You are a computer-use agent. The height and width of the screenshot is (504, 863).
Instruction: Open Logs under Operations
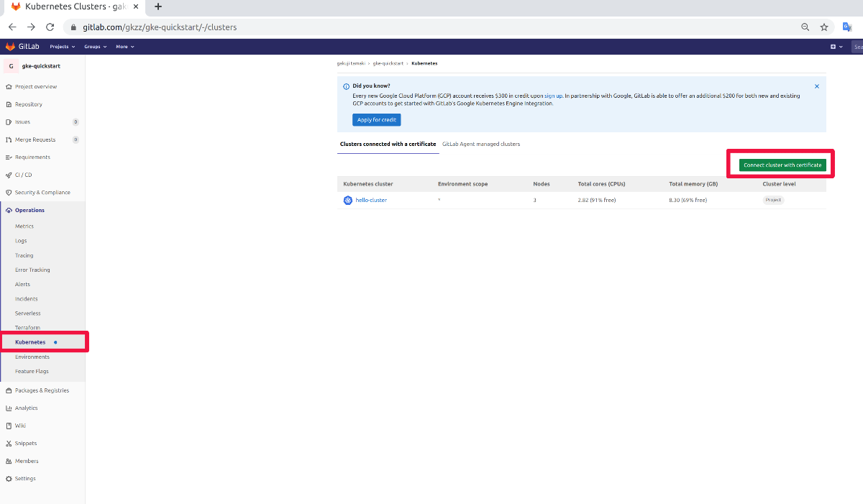coord(21,241)
